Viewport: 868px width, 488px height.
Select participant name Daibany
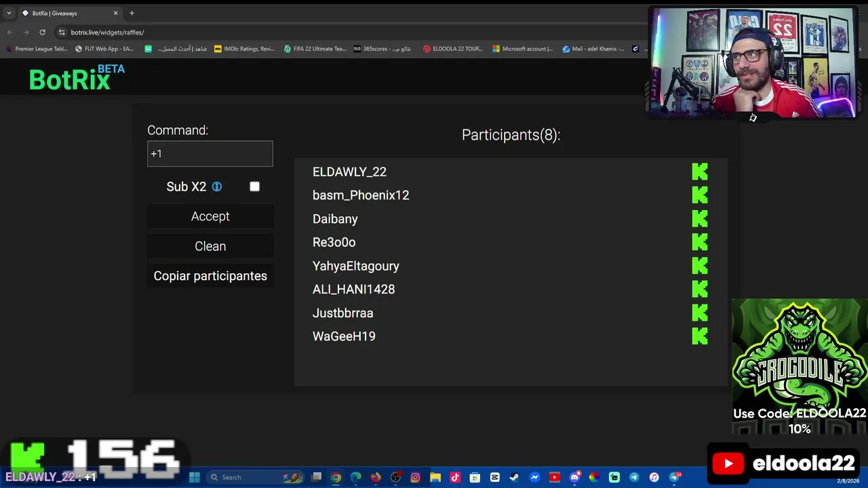[335, 219]
